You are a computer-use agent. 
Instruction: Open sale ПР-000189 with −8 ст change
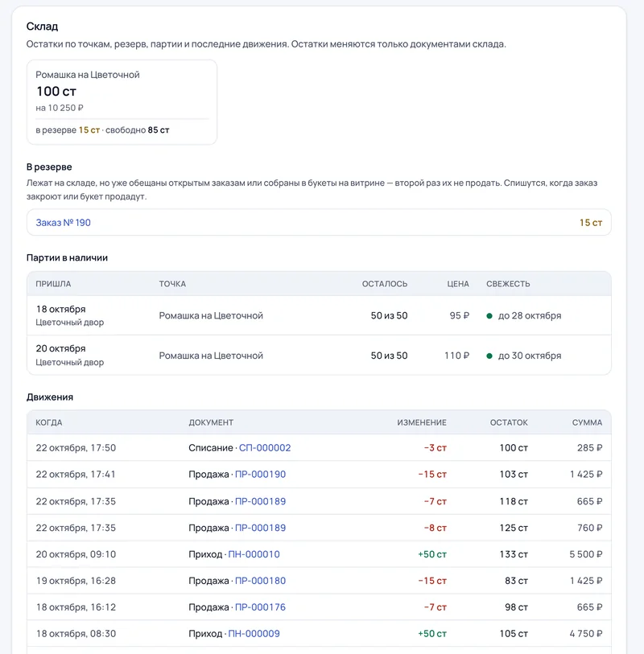tap(261, 528)
